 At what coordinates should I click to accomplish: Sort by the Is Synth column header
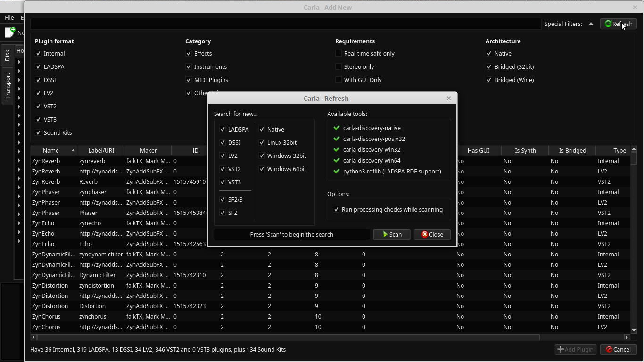click(x=525, y=150)
